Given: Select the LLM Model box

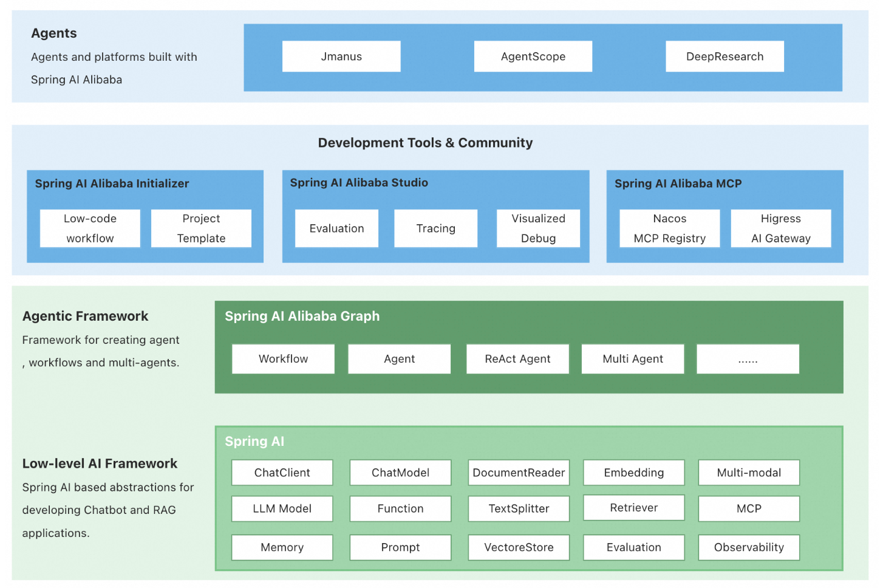Looking at the screenshot, I should [x=282, y=508].
